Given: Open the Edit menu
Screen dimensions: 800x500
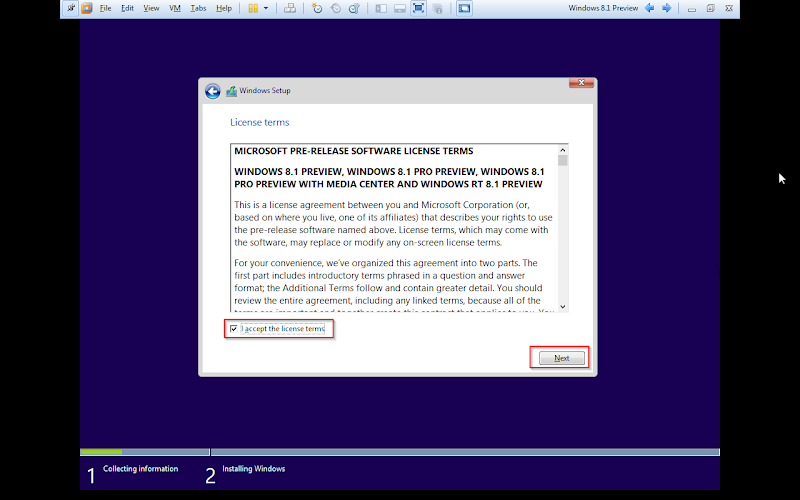Looking at the screenshot, I should (127, 8).
